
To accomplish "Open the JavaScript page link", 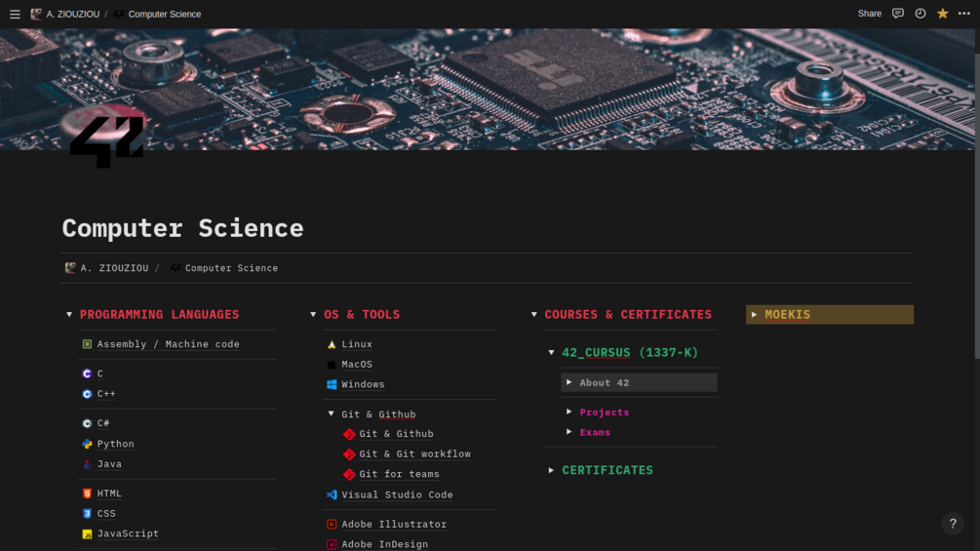I will [x=128, y=533].
